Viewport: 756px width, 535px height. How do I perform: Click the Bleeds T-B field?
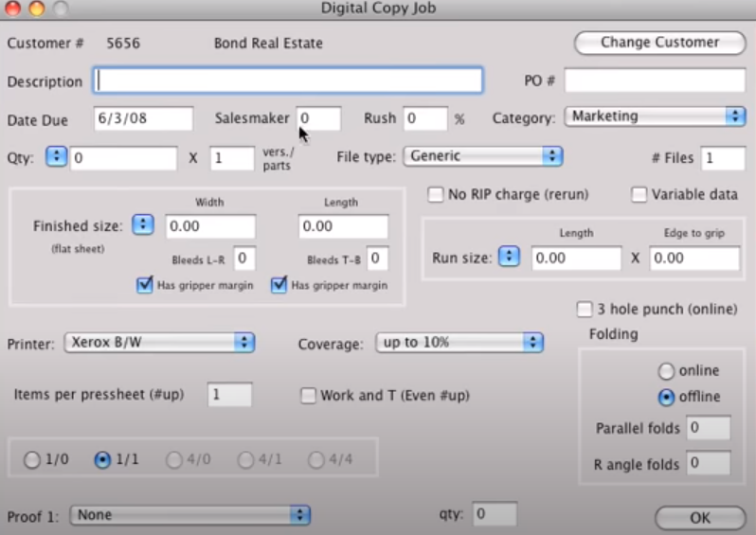click(x=377, y=259)
